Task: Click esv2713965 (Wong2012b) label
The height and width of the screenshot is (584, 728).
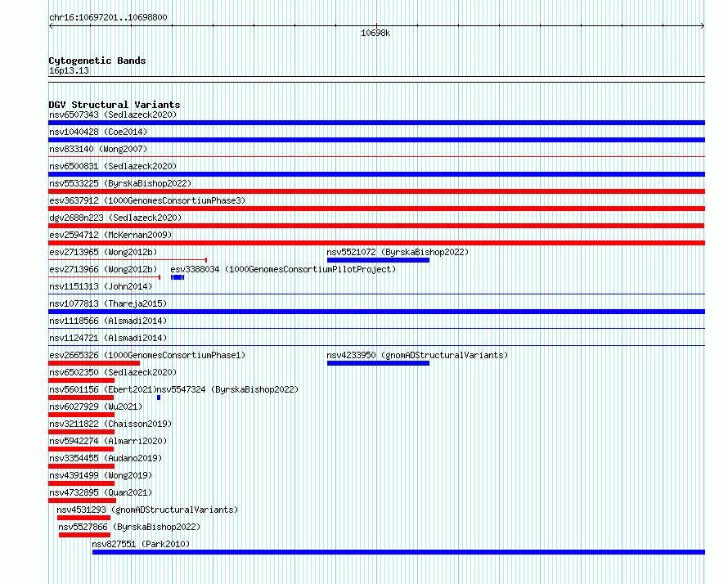Action: point(103,252)
